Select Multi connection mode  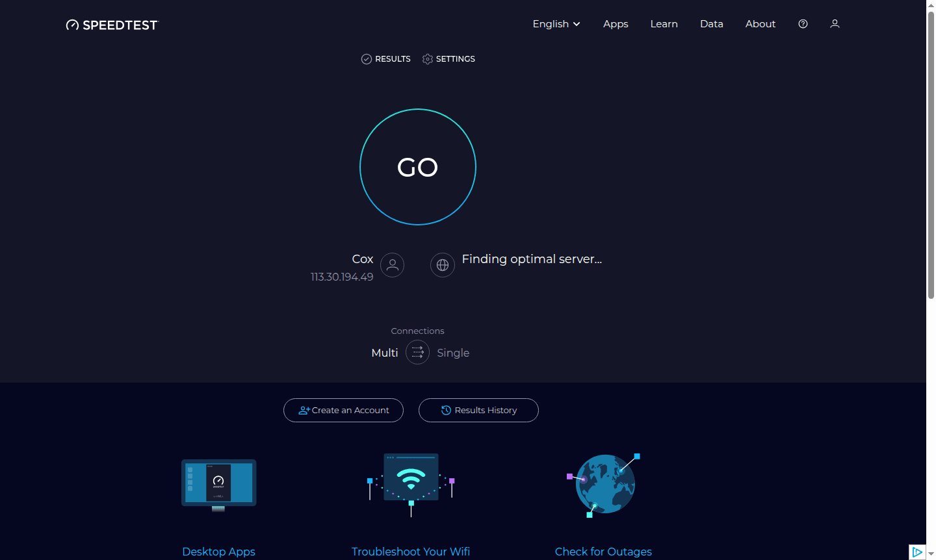(x=384, y=352)
